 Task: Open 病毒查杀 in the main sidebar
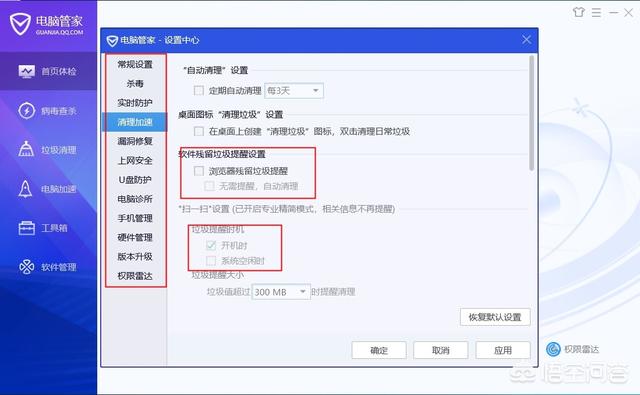[48, 111]
